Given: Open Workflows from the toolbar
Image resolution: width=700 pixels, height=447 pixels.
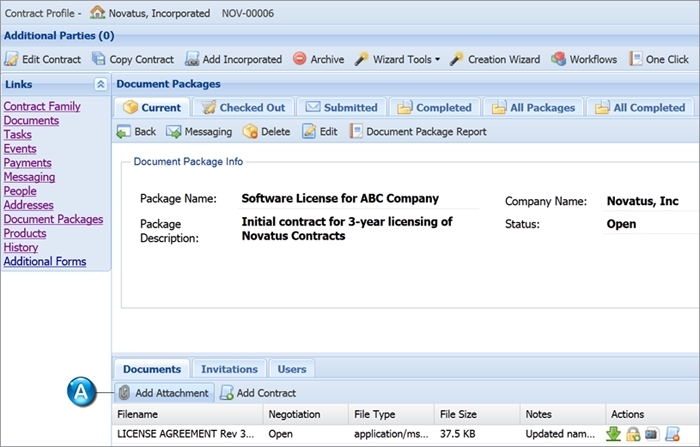Looking at the screenshot, I should 583,59.
